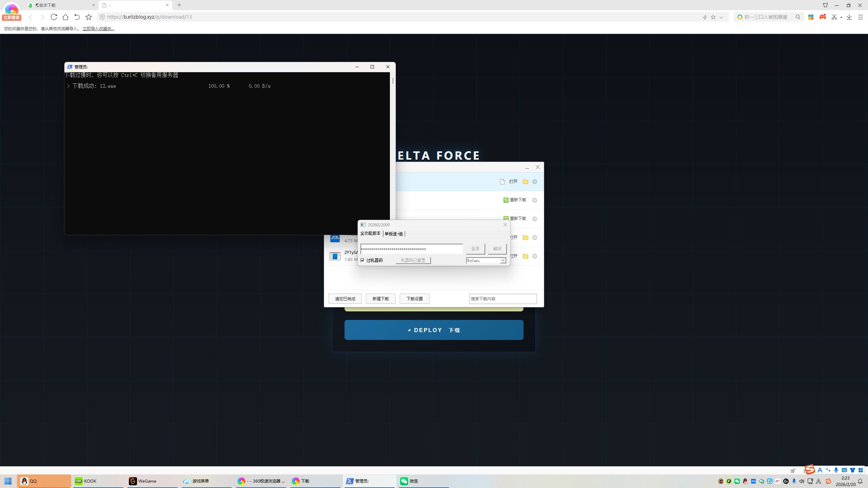Open folder for first download item
This screenshot has width=868, height=488.
coord(525,182)
